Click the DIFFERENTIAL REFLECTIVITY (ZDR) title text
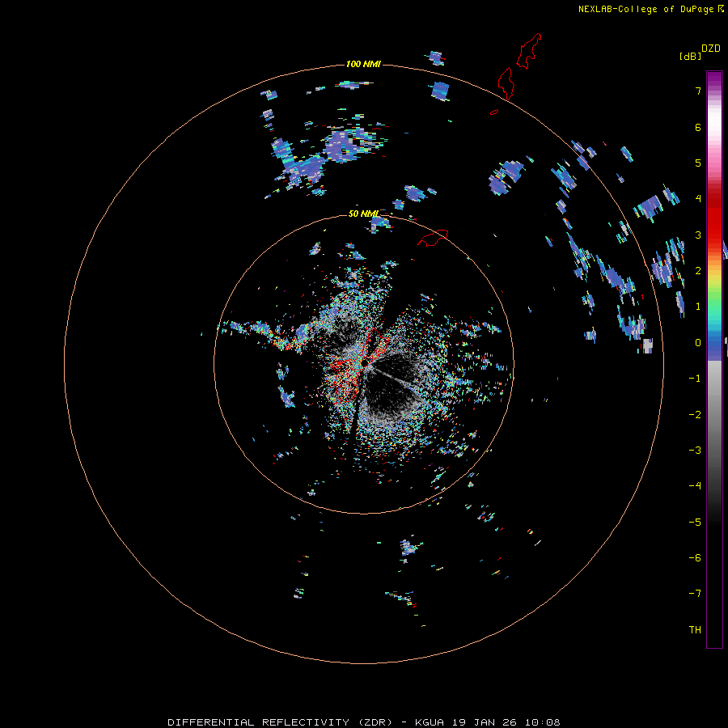 click(x=280, y=722)
